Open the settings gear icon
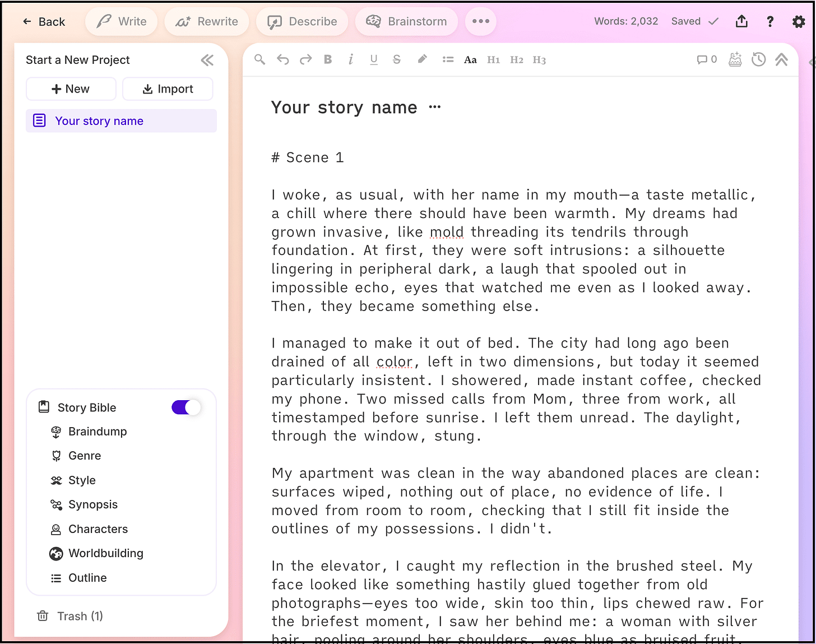The width and height of the screenshot is (816, 644). point(799,21)
